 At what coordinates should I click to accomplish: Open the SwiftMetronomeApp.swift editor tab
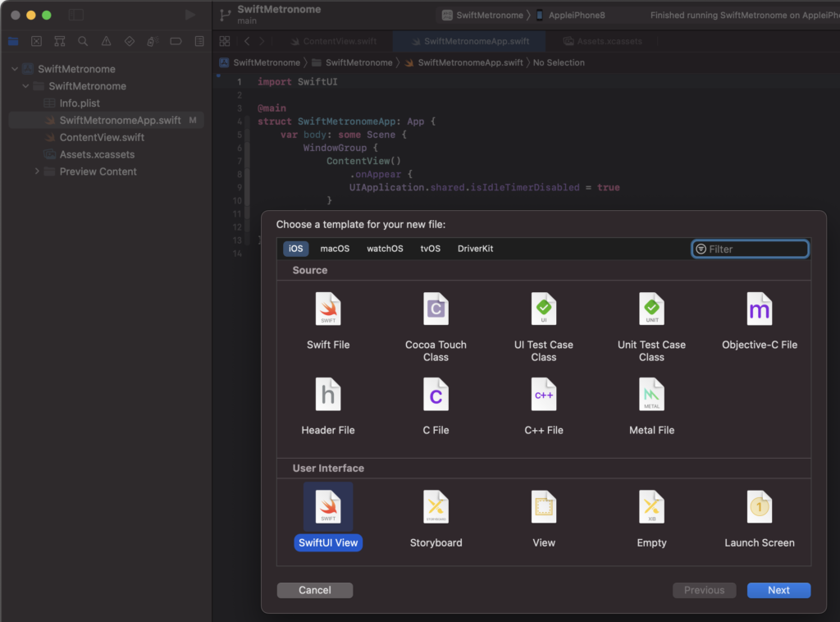(470, 41)
